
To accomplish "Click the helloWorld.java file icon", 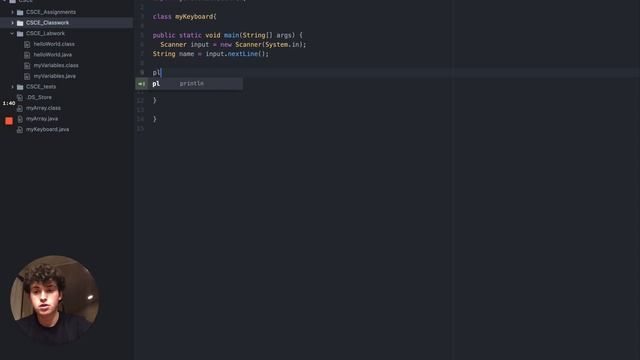I will pos(27,55).
